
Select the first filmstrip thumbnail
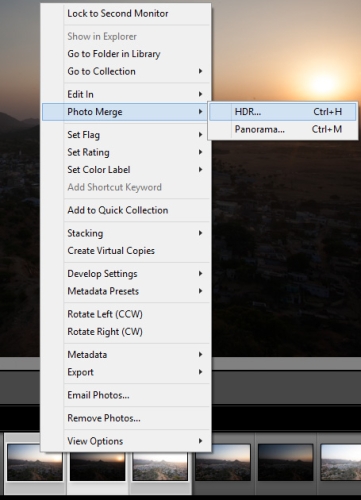[x=35, y=466]
